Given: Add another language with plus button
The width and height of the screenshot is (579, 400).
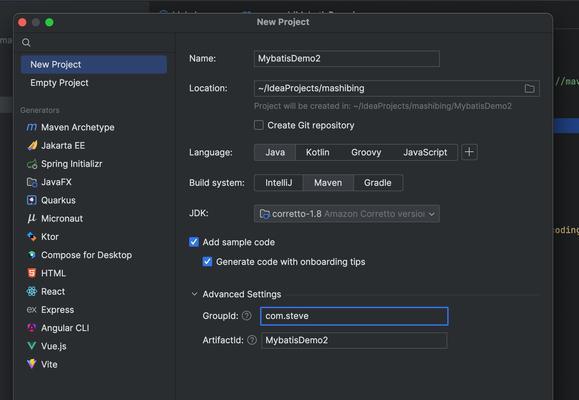Looking at the screenshot, I should point(469,152).
